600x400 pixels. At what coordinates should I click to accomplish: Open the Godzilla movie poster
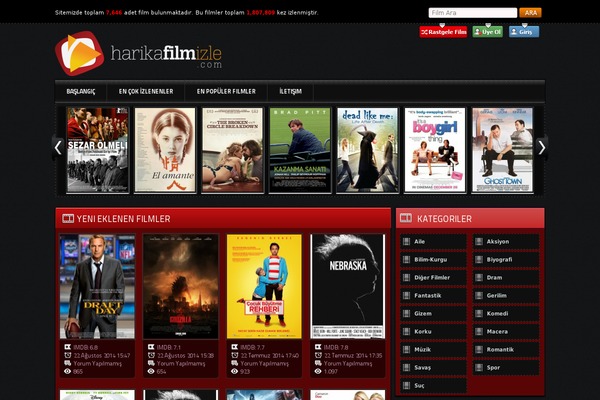click(x=181, y=286)
